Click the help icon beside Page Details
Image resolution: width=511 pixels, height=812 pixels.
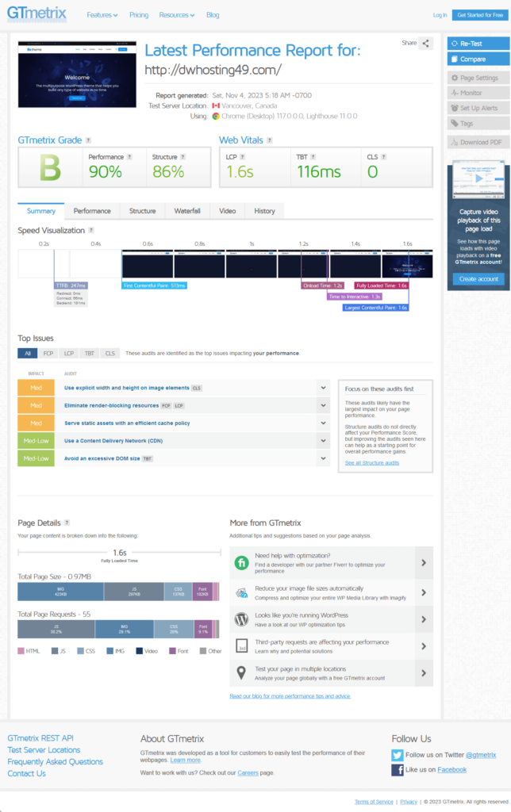pyautogui.click(x=67, y=523)
